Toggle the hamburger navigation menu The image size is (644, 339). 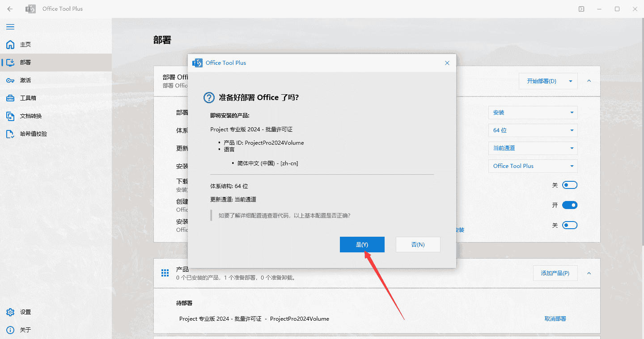(10, 27)
